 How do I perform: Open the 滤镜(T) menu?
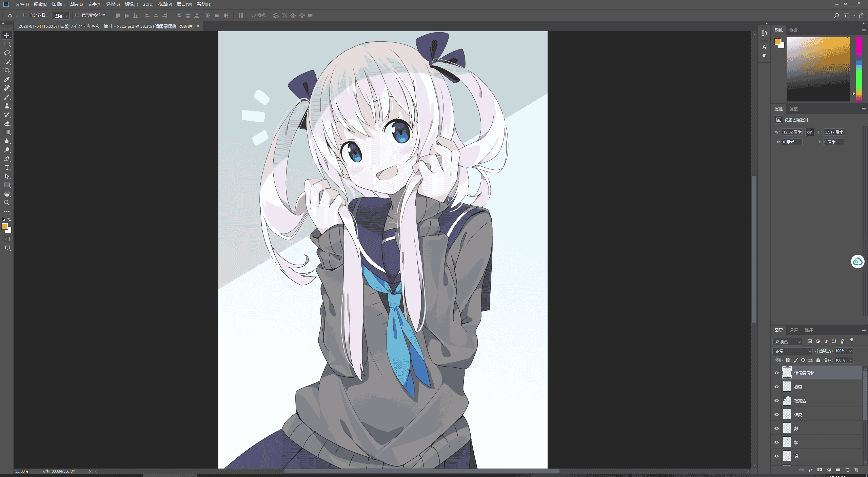pyautogui.click(x=131, y=4)
